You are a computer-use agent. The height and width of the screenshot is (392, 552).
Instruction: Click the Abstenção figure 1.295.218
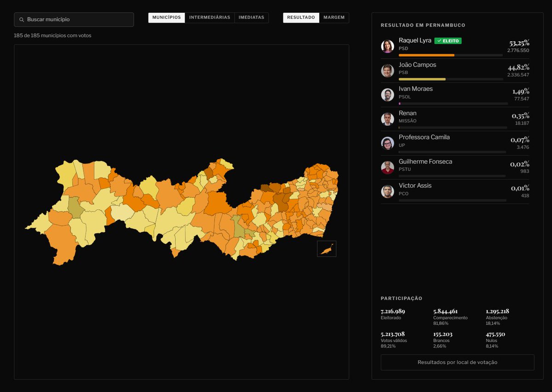(x=497, y=311)
